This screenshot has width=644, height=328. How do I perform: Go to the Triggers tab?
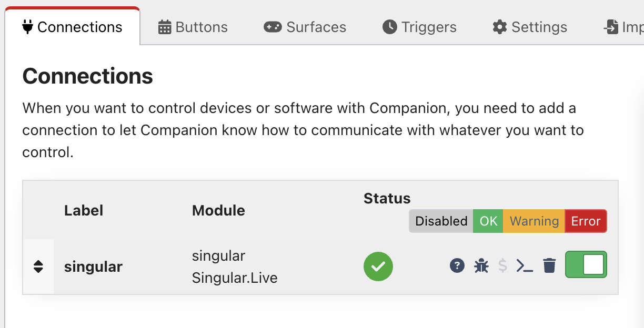(x=419, y=27)
